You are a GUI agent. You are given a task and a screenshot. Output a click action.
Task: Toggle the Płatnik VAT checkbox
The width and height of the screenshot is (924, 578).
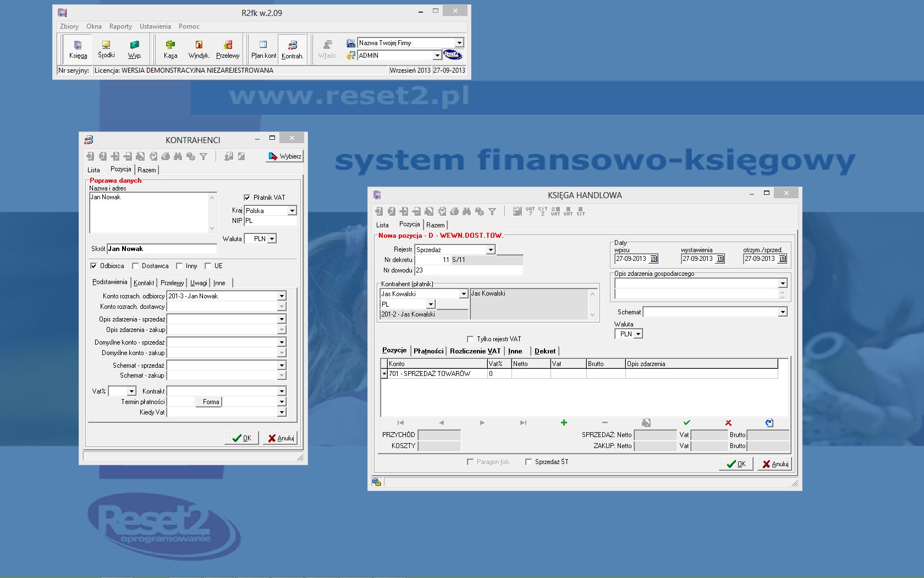click(x=247, y=198)
